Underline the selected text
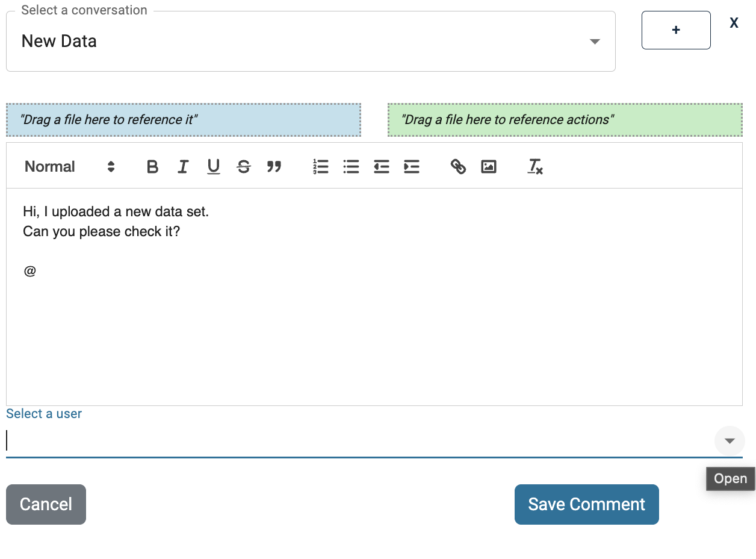 click(x=213, y=167)
